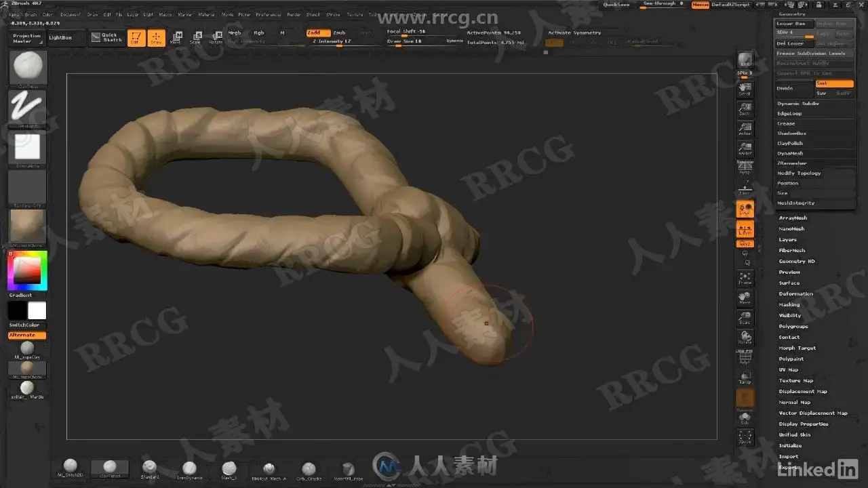Screen dimensions: 868x488
Task: Toggle L.Sym local symmetry
Action: (745, 229)
